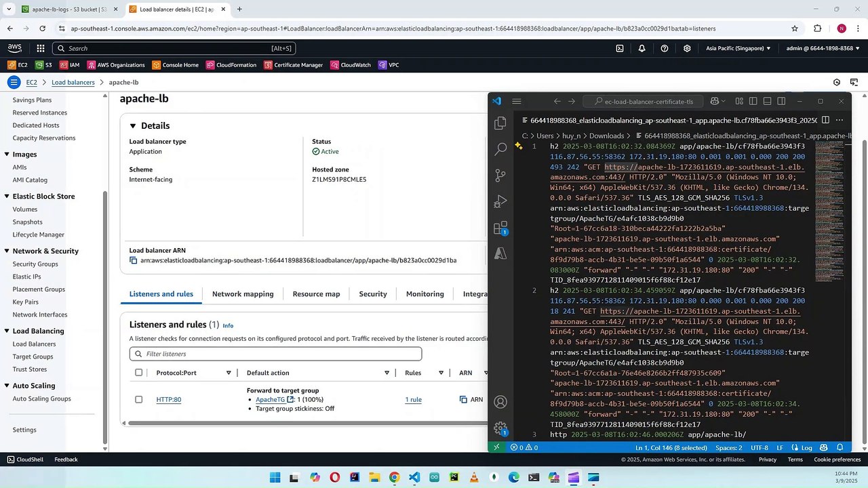Image resolution: width=868 pixels, height=488 pixels.
Task: Change indentation via Spaces: 2 in status bar
Action: [x=729, y=447]
